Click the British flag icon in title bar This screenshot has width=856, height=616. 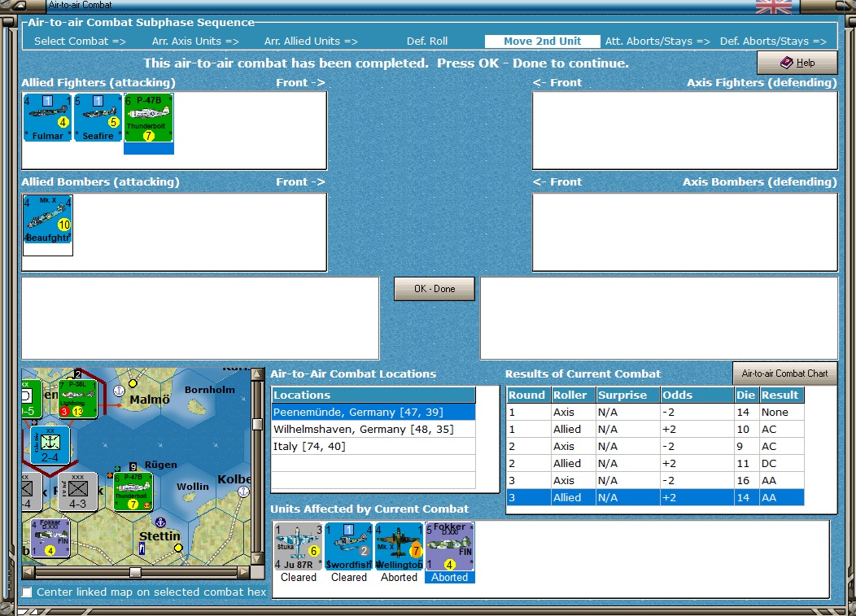(x=774, y=7)
